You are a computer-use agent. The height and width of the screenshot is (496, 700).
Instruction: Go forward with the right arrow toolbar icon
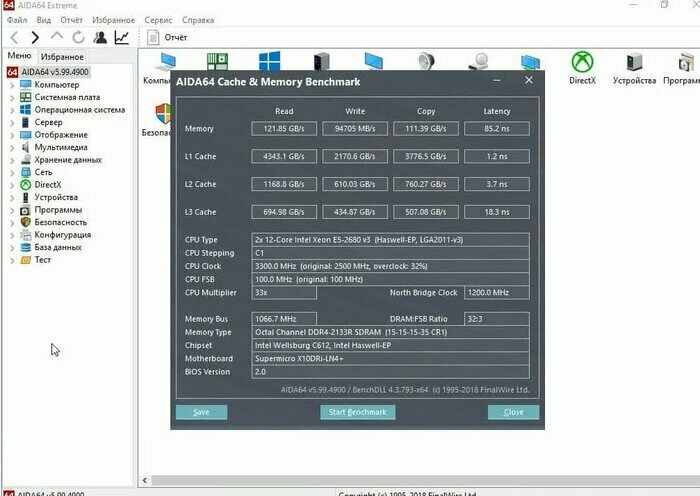[x=35, y=38]
